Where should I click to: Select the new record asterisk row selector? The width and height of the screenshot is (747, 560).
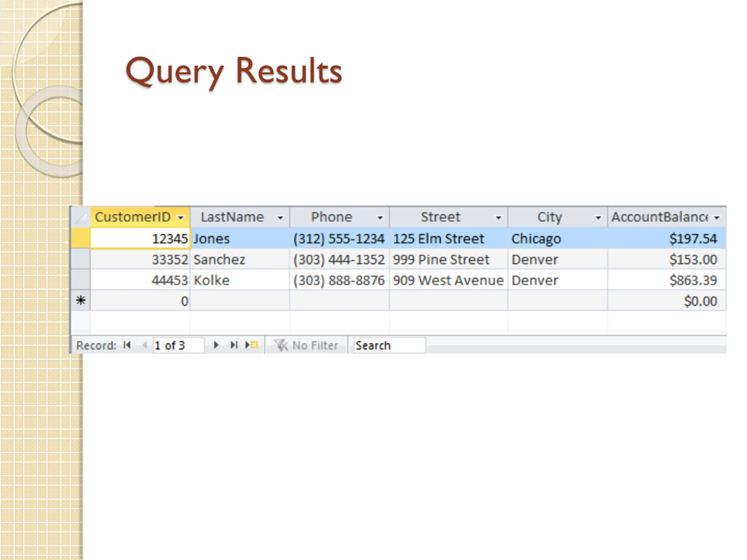(x=81, y=300)
